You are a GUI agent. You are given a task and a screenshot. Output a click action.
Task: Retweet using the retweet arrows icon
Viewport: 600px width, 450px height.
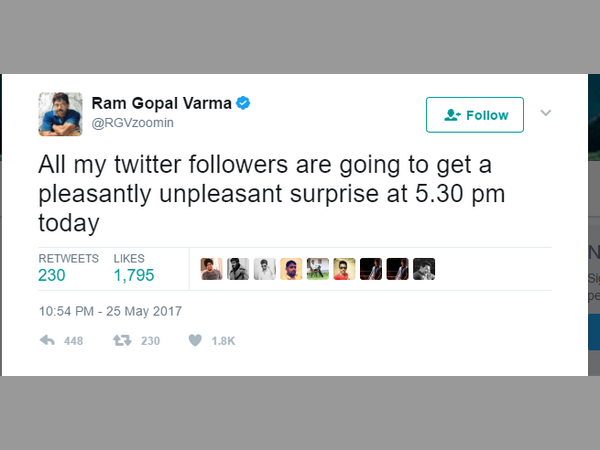(x=122, y=341)
